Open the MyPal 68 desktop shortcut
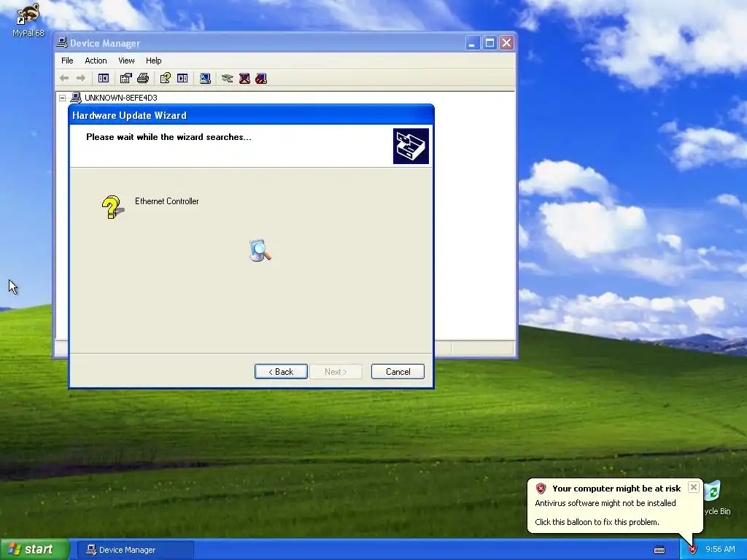 pos(28,20)
